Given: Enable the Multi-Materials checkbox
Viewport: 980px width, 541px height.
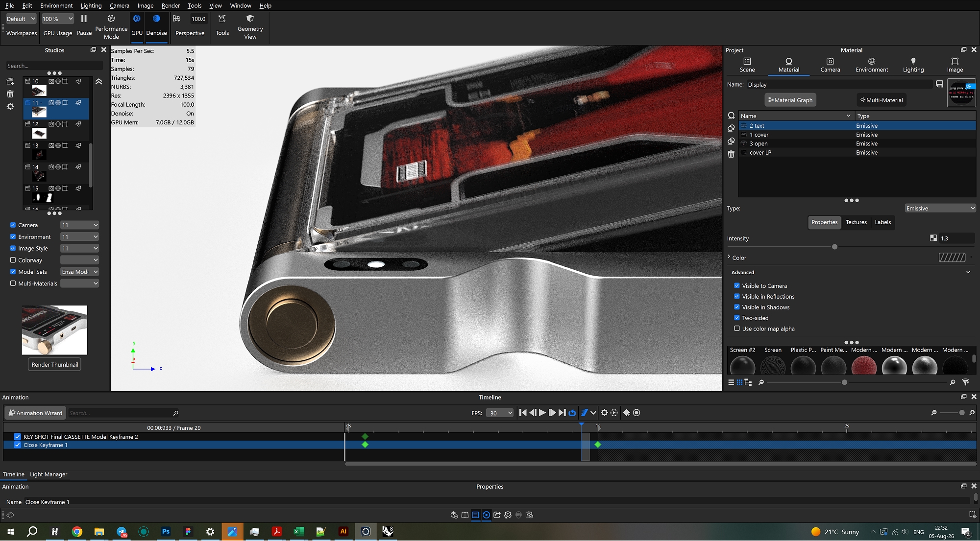Looking at the screenshot, I should (13, 283).
